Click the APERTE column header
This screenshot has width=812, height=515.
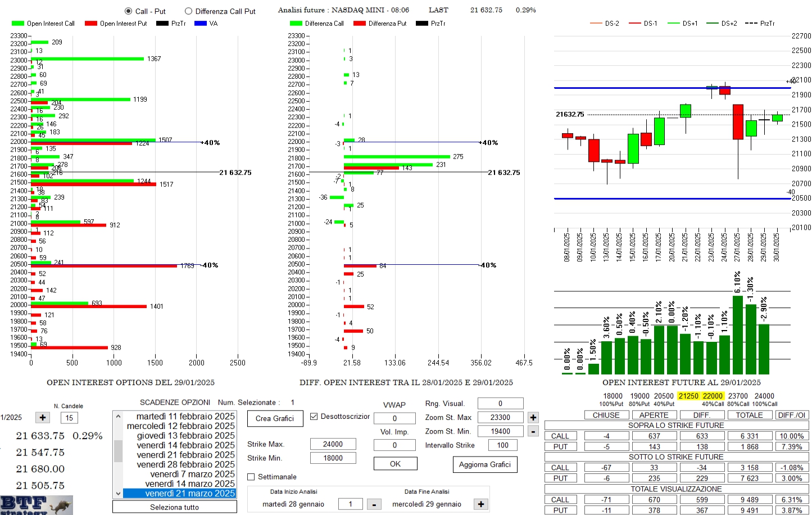coord(654,415)
